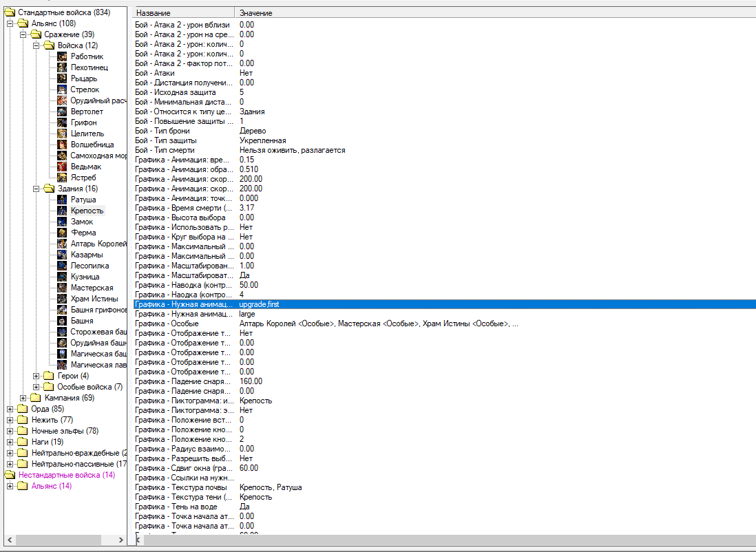The height and width of the screenshot is (552, 756).
Task: Expand the Кампания (69) folder
Action: pos(23,399)
